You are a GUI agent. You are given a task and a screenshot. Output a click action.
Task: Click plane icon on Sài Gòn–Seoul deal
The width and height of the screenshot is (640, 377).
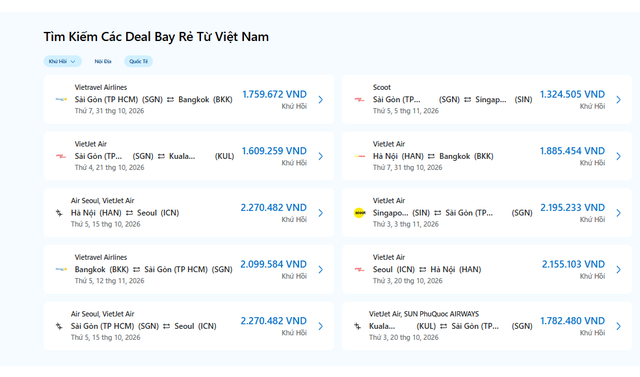coord(59,326)
